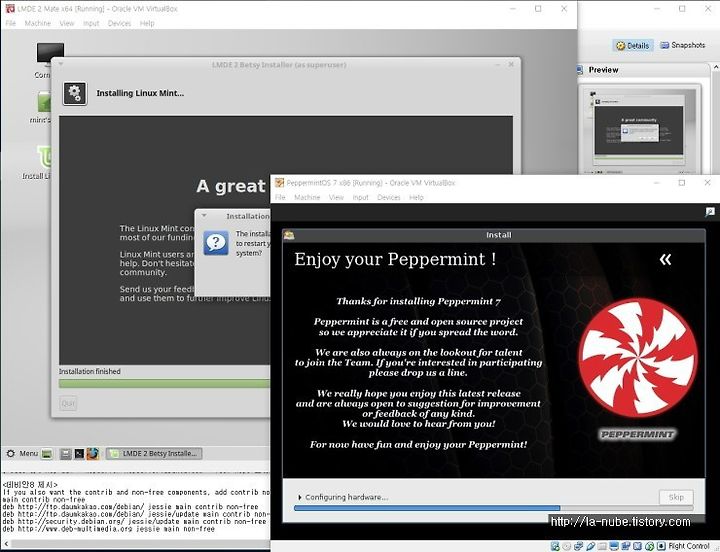Open Devices menu in LMDE 2 Mate VM window
720x552 pixels.
click(119, 23)
